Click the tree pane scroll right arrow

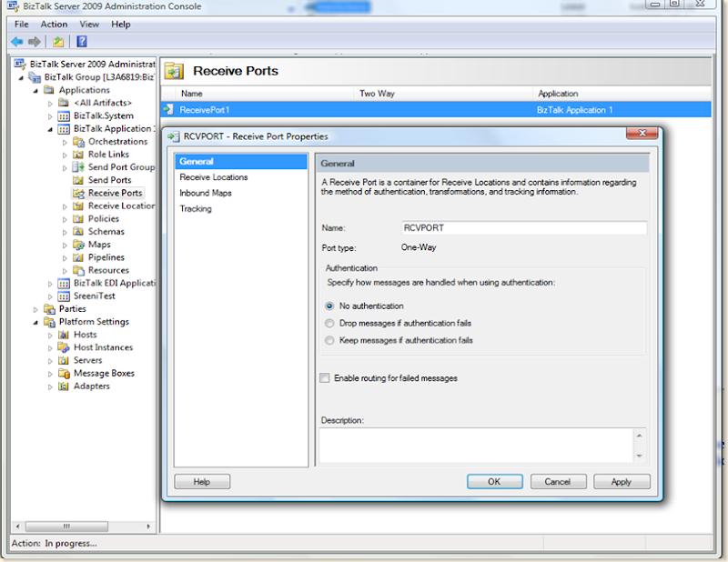(x=148, y=527)
